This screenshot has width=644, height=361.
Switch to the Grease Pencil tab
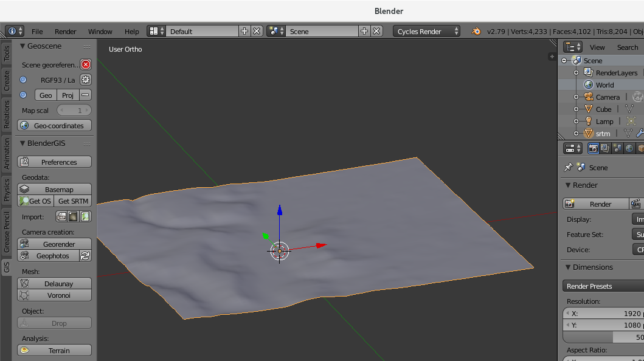[x=7, y=232]
